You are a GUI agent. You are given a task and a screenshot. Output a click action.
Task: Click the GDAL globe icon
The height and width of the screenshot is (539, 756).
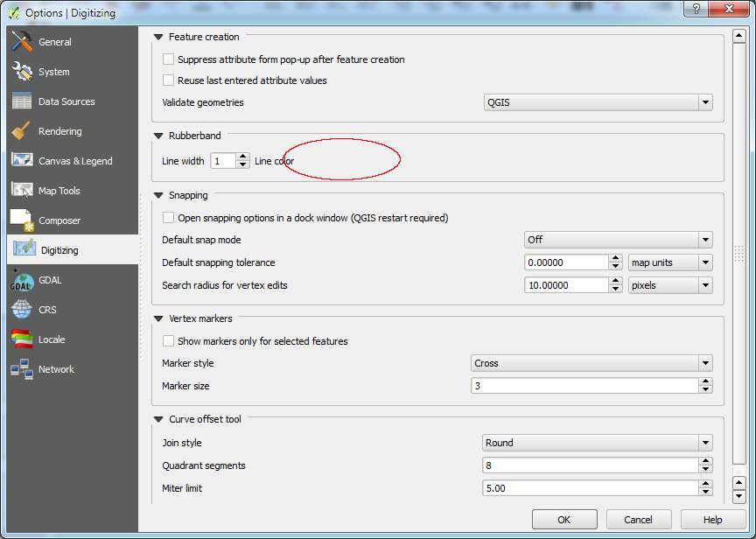21,280
